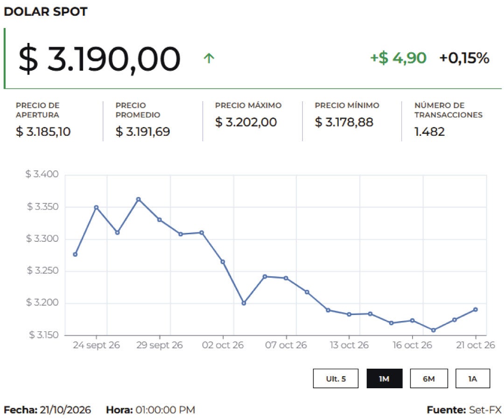Click the 02 oct 26 data point
Image resolution: width=504 pixels, height=420 pixels.
coord(223,262)
